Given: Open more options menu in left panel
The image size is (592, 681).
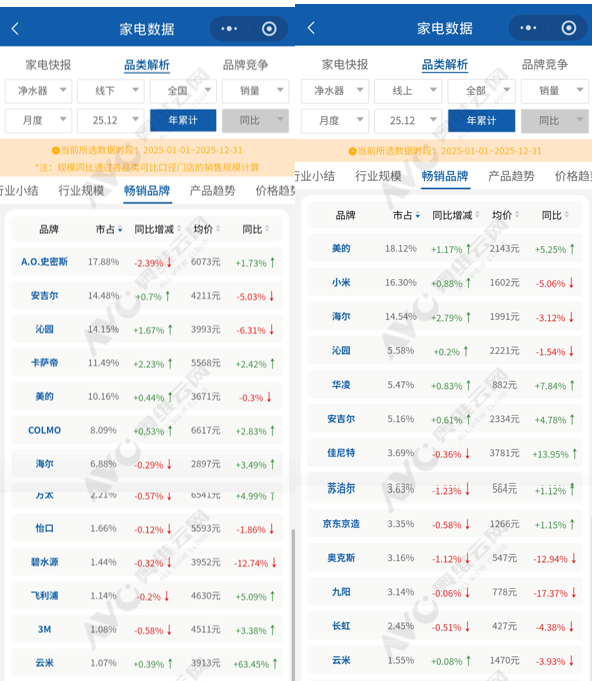Looking at the screenshot, I should coord(229,29).
